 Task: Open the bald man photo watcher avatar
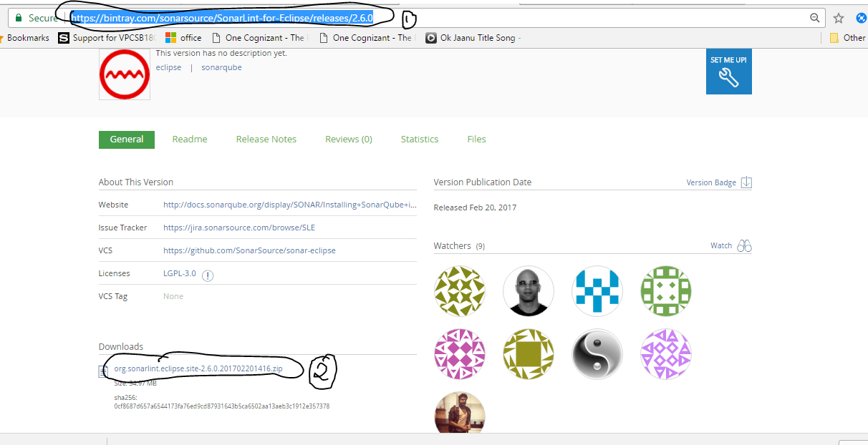pyautogui.click(x=529, y=291)
